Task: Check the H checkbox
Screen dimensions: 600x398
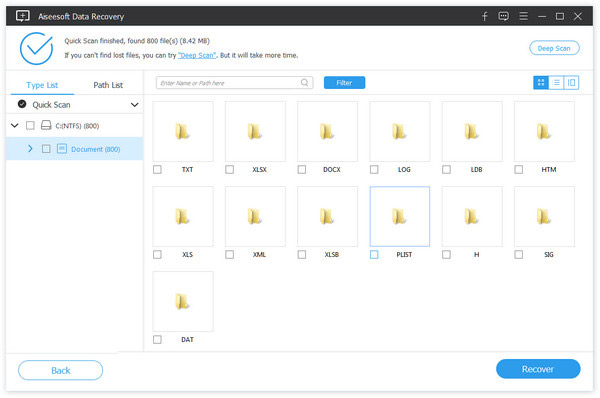Action: point(447,254)
